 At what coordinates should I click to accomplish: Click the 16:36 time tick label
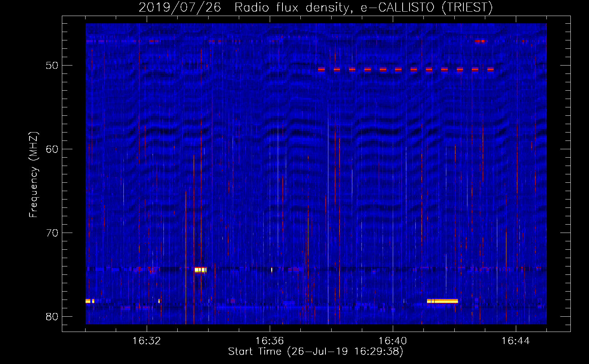tap(270, 341)
